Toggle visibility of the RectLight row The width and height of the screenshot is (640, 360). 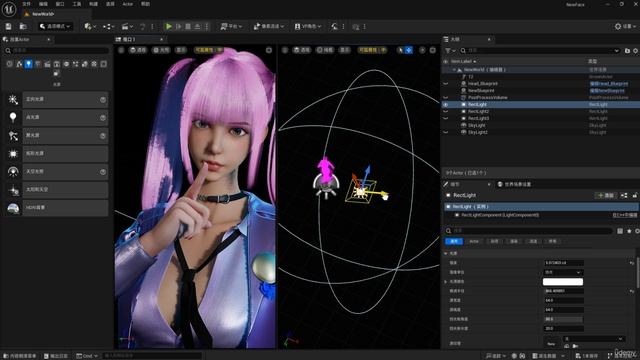point(446,104)
